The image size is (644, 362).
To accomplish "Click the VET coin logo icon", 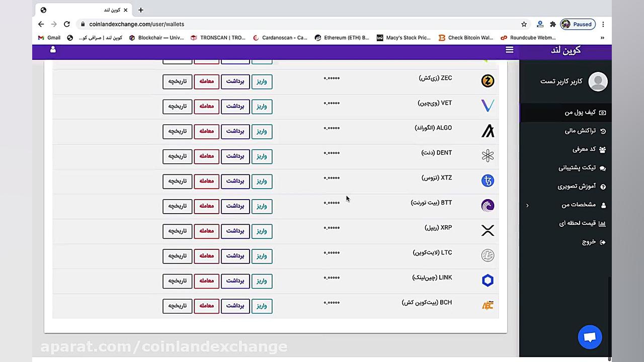I will click(x=488, y=106).
